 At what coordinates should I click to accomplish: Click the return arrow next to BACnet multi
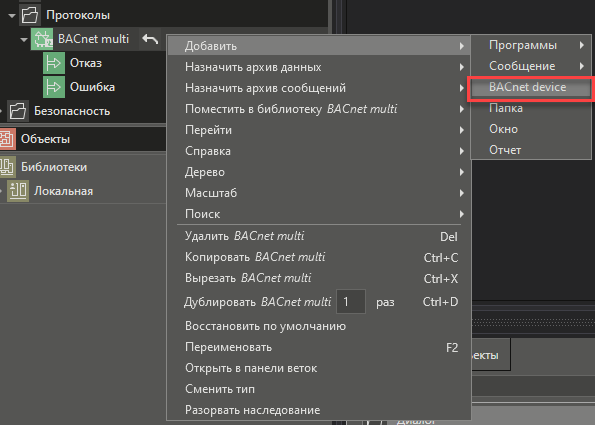pyautogui.click(x=150, y=39)
